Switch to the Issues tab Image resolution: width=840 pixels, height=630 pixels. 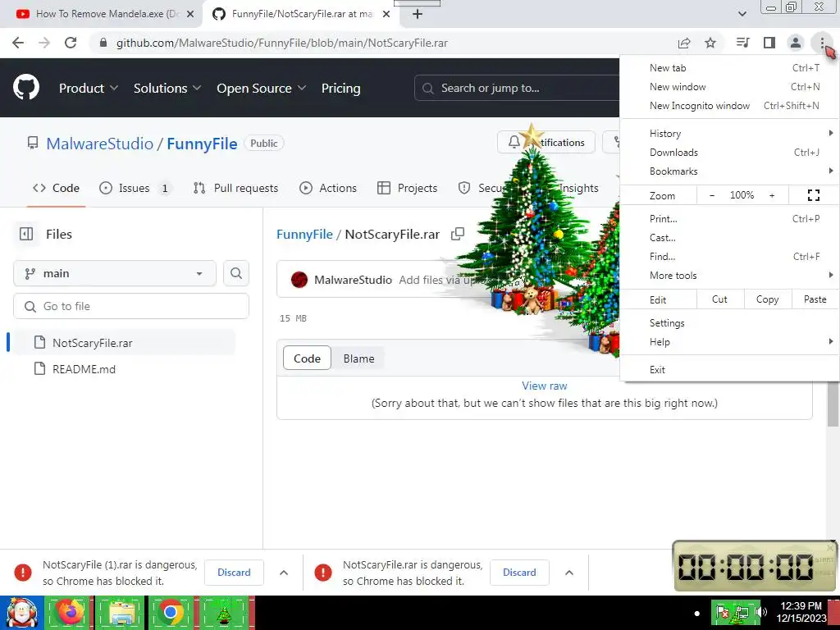[135, 188]
